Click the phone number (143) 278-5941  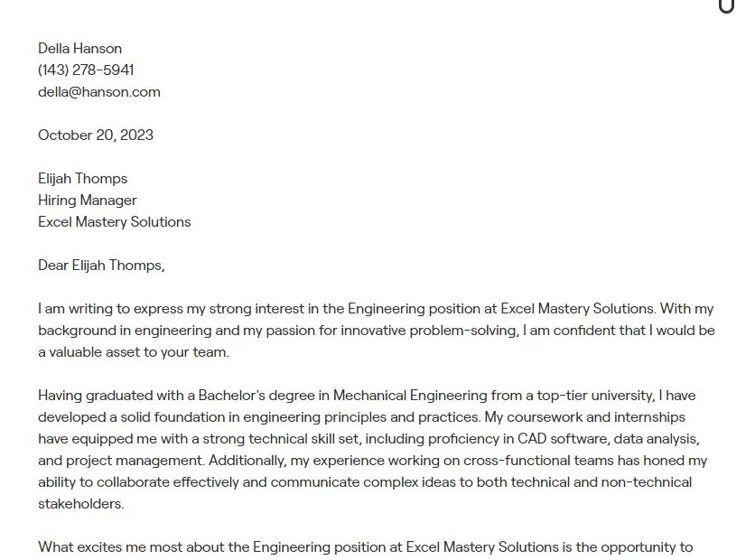click(x=86, y=70)
